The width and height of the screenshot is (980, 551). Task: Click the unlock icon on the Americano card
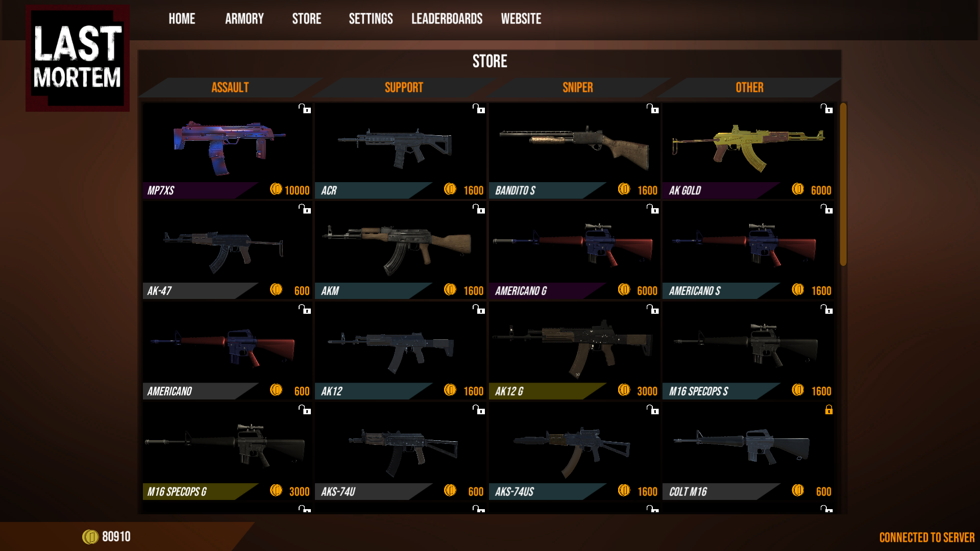coord(305,309)
